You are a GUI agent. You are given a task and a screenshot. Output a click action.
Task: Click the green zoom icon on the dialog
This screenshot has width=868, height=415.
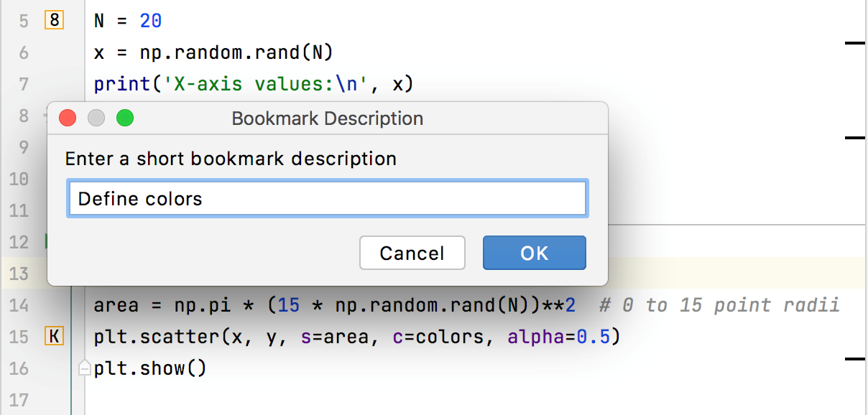point(125,118)
